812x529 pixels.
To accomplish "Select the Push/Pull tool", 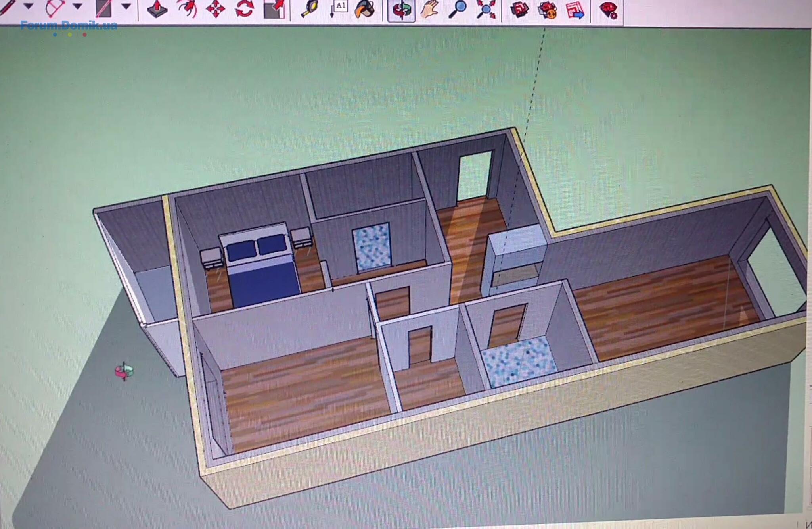I will (157, 9).
